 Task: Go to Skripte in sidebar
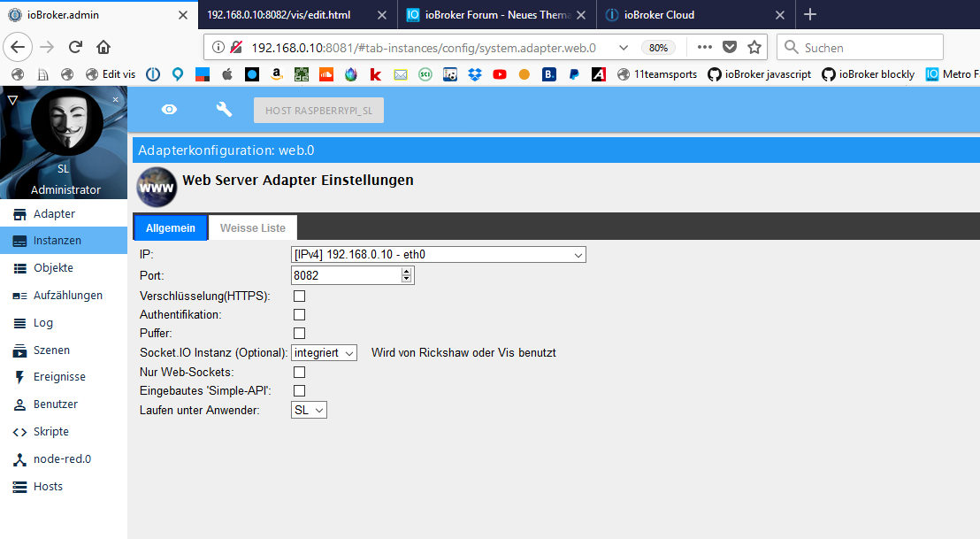(50, 432)
